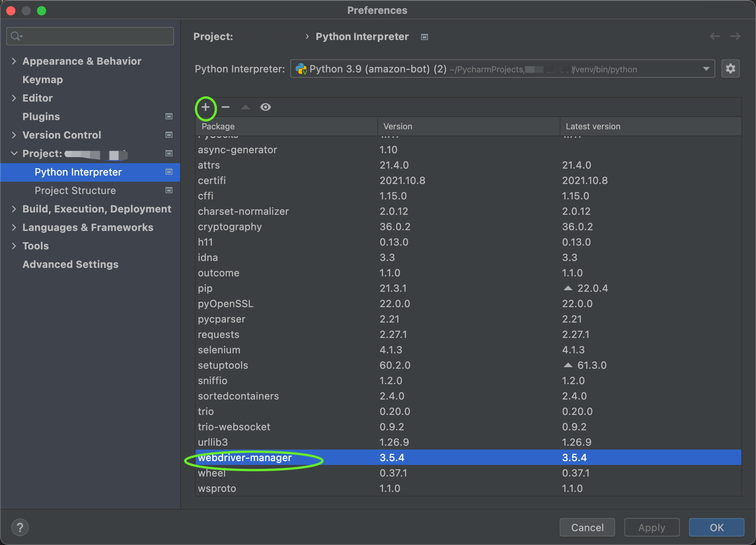756x545 pixels.
Task: Open interpreter settings via the gear icon
Action: click(730, 69)
